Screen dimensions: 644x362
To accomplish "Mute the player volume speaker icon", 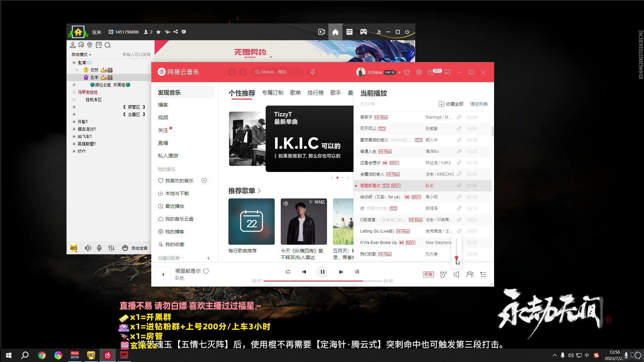I will click(x=456, y=275).
